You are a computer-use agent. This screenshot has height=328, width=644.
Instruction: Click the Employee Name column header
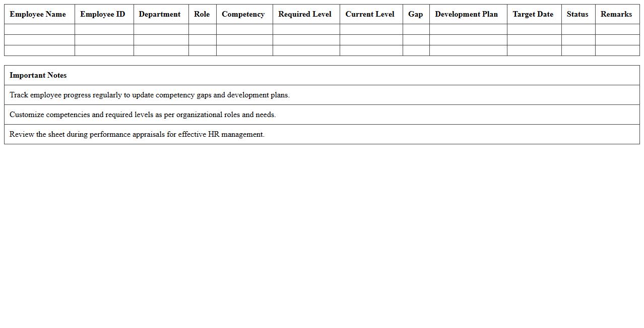pos(38,14)
